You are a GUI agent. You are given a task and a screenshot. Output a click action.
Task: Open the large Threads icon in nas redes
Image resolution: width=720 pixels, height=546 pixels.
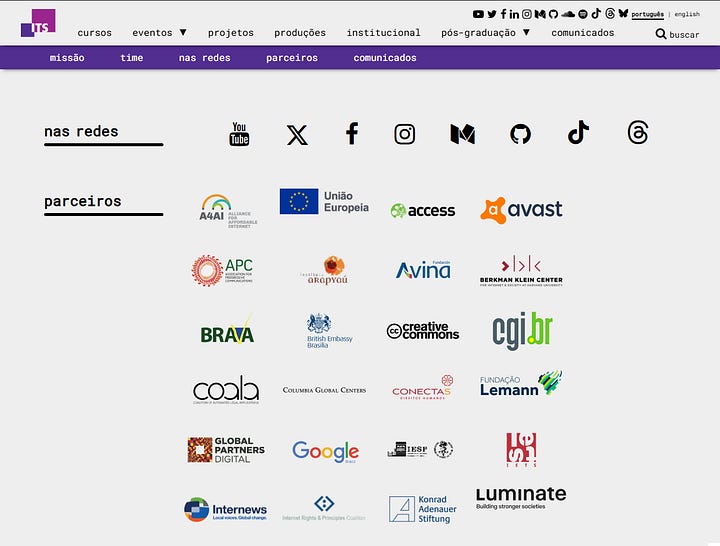click(638, 133)
